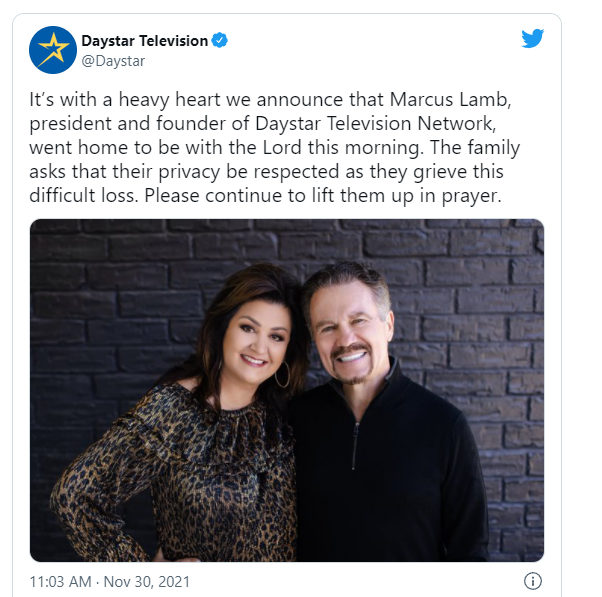This screenshot has height=597, width=602.
Task: Click the tweet's first line of text
Action: click(270, 100)
